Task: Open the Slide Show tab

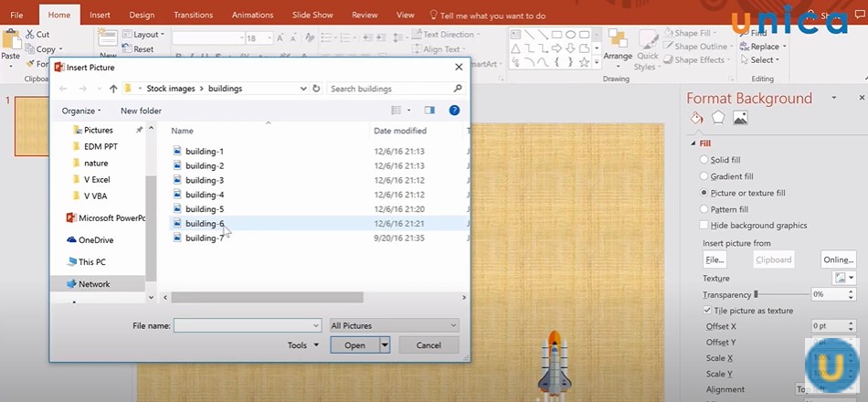Action: pyautogui.click(x=312, y=15)
